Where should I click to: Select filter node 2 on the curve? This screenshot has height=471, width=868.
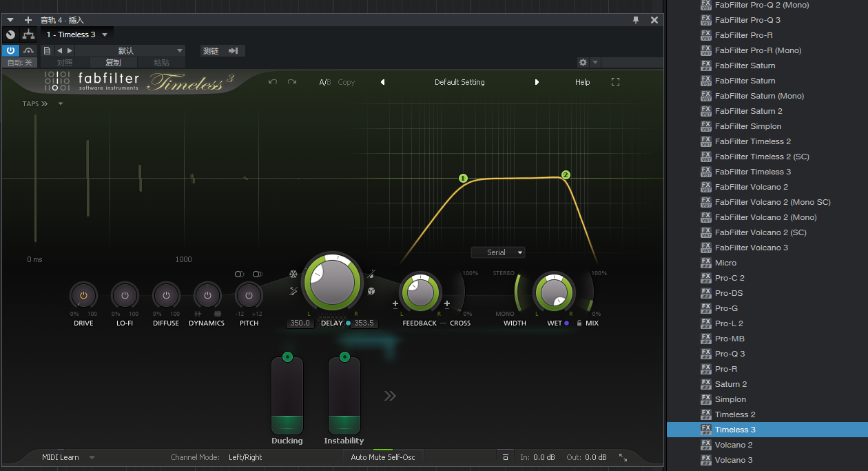[566, 175]
